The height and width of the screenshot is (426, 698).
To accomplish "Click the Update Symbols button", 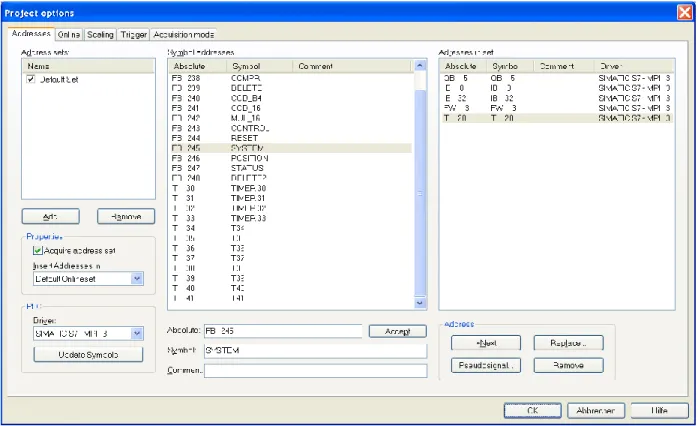I will tap(88, 355).
